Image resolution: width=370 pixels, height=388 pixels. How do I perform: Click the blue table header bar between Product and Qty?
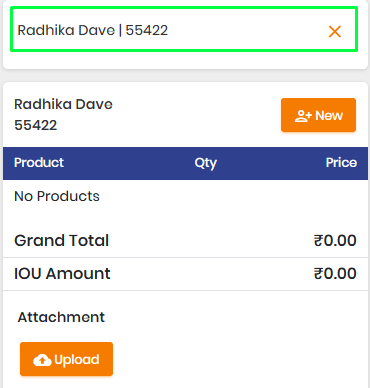[x=129, y=163]
